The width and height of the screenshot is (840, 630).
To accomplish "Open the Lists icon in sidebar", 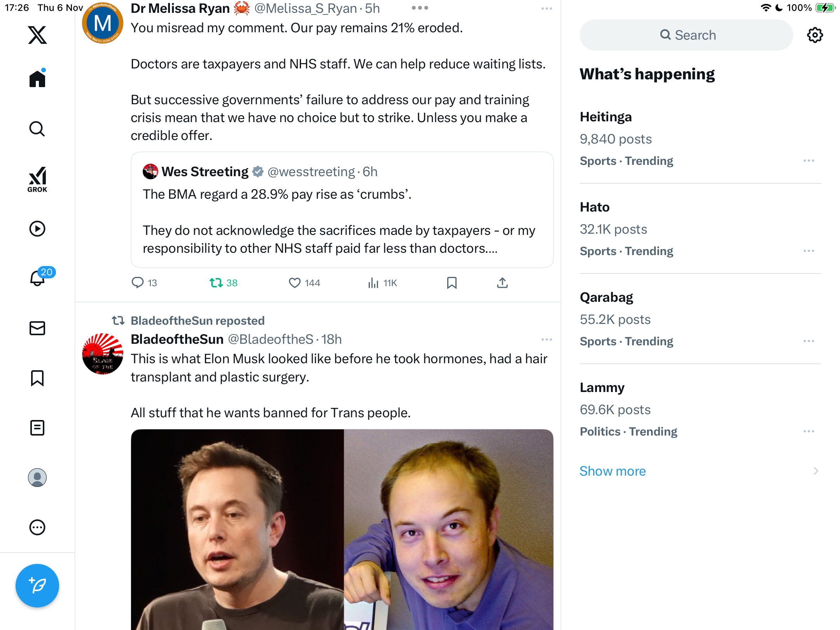I will point(37,428).
